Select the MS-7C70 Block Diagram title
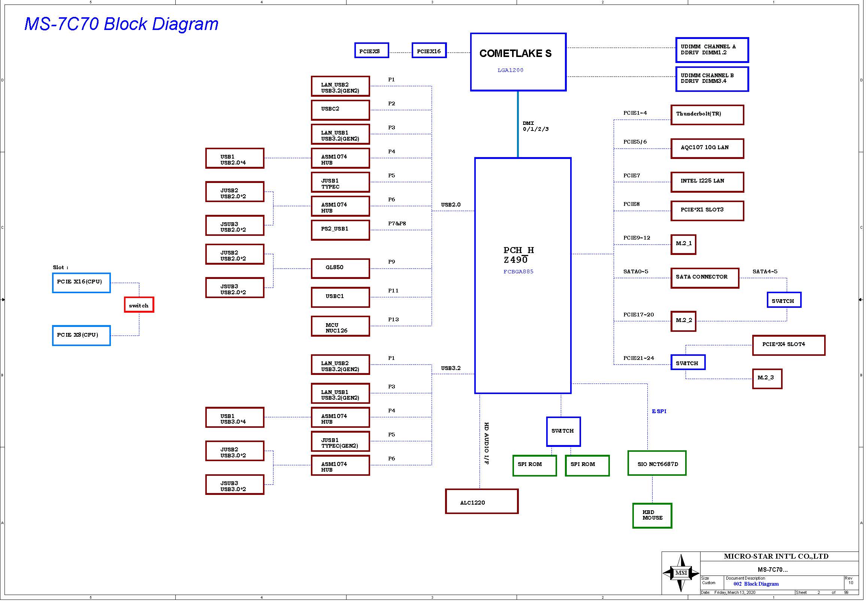 click(x=121, y=24)
